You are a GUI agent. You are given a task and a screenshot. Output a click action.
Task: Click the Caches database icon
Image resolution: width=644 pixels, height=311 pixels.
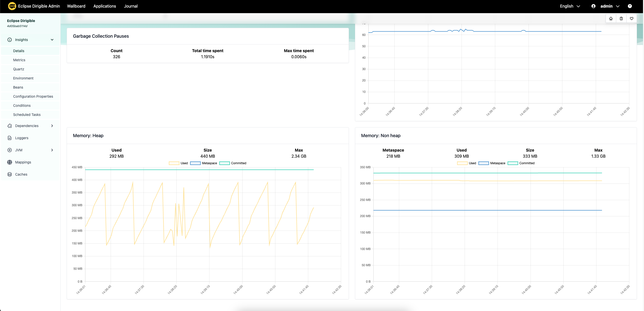coord(10,174)
